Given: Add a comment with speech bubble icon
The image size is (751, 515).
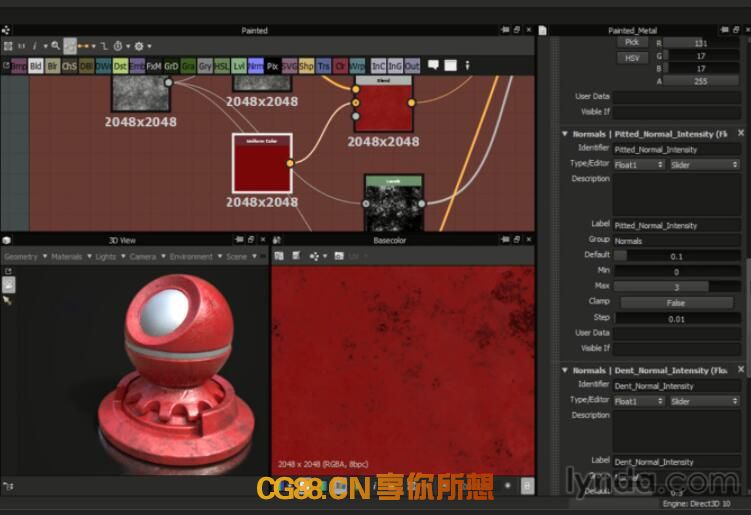Looking at the screenshot, I should (x=433, y=65).
